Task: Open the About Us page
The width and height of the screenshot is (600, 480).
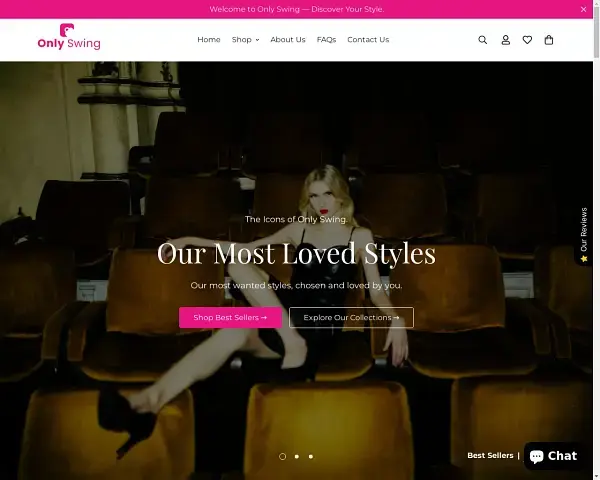Action: click(x=287, y=40)
